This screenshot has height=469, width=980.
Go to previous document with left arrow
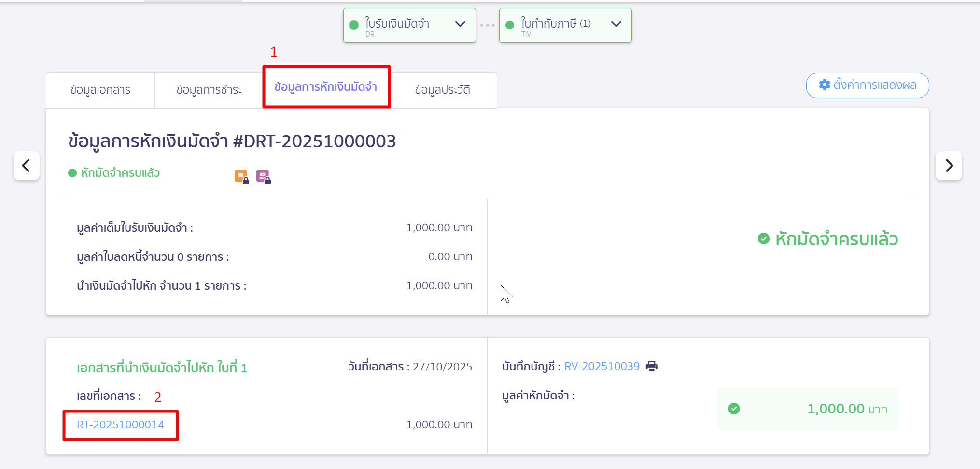click(27, 166)
